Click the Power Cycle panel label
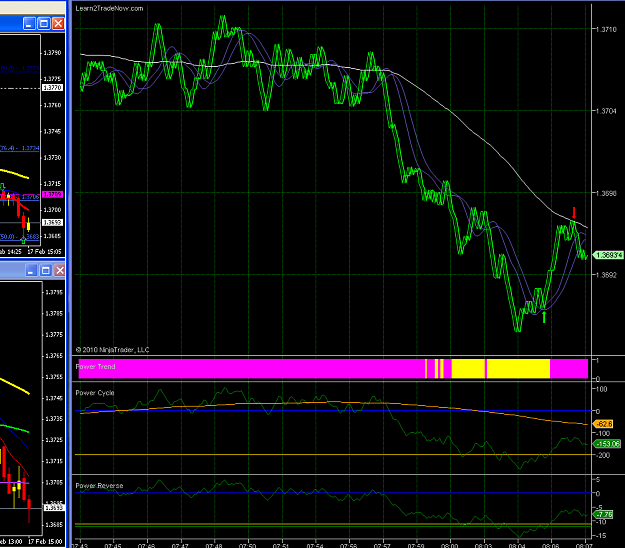The image size is (625, 548). pyautogui.click(x=95, y=393)
